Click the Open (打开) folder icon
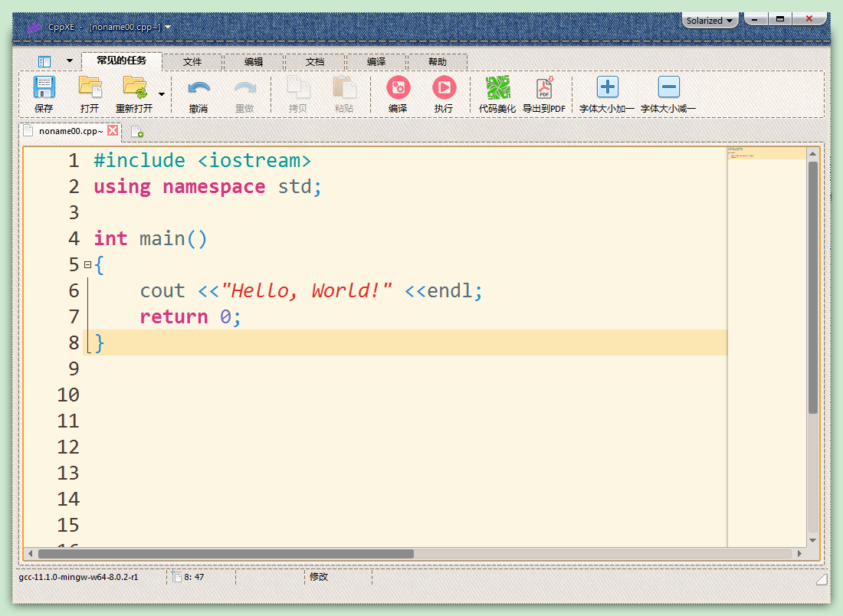843x616 pixels. coord(90,87)
